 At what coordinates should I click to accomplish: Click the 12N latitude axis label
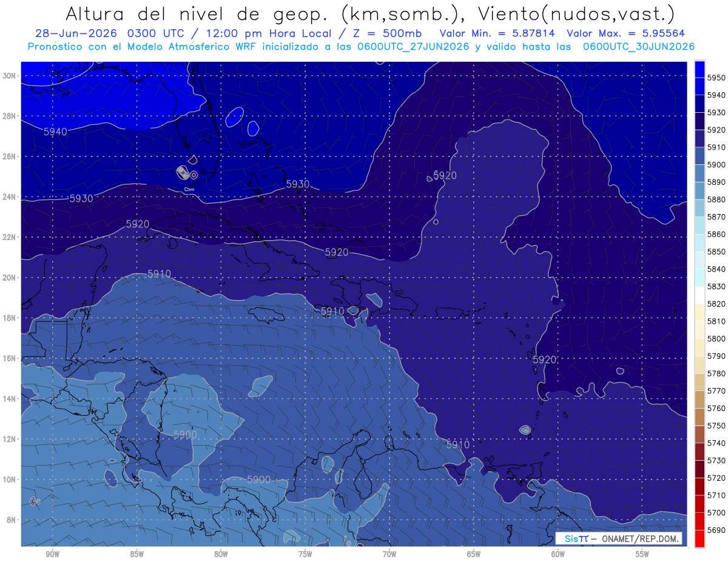tap(8, 439)
